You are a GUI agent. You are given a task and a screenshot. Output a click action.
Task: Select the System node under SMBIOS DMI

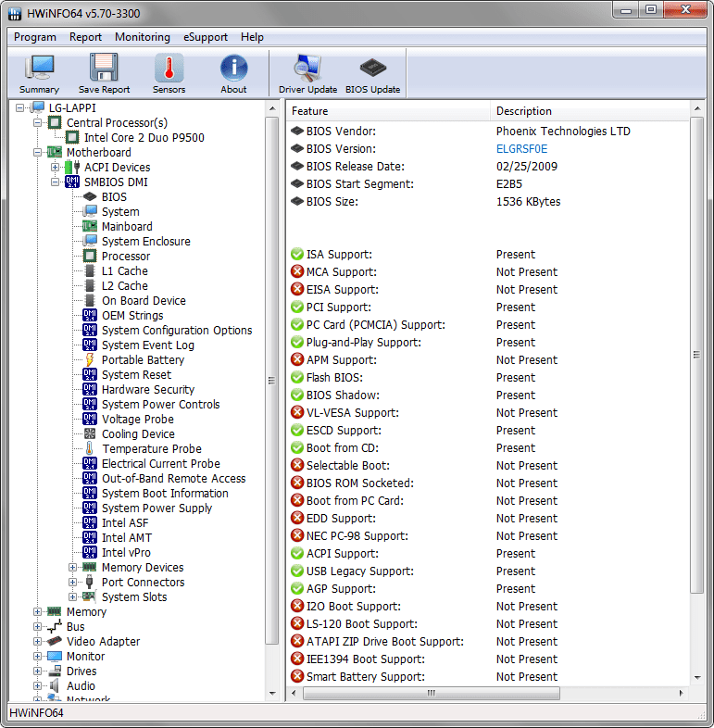(120, 212)
